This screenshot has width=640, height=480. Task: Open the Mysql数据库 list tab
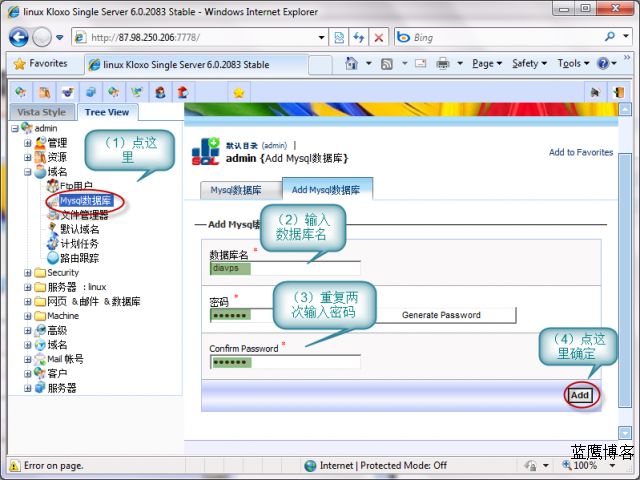(x=240, y=190)
